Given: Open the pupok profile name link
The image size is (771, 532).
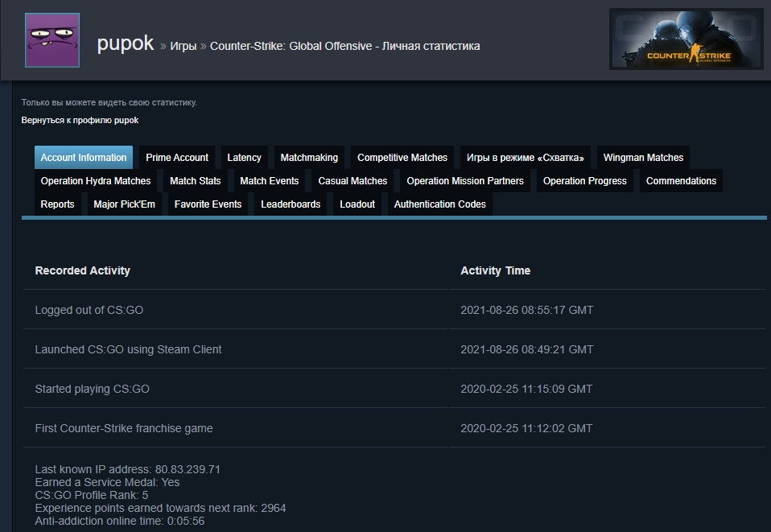Looking at the screenshot, I should pos(125,44).
